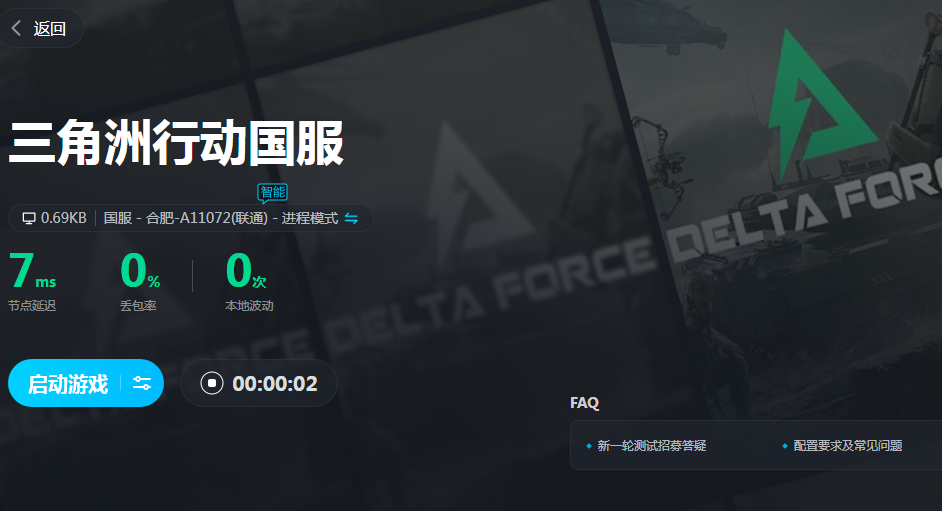Viewport: 942px width, 511px height.
Task: Launch the game with 启动游戏
Action: coord(68,383)
